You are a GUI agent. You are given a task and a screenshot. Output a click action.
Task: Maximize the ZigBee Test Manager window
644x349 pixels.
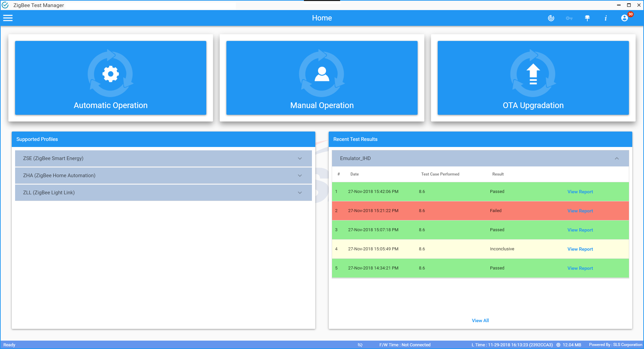coord(629,5)
